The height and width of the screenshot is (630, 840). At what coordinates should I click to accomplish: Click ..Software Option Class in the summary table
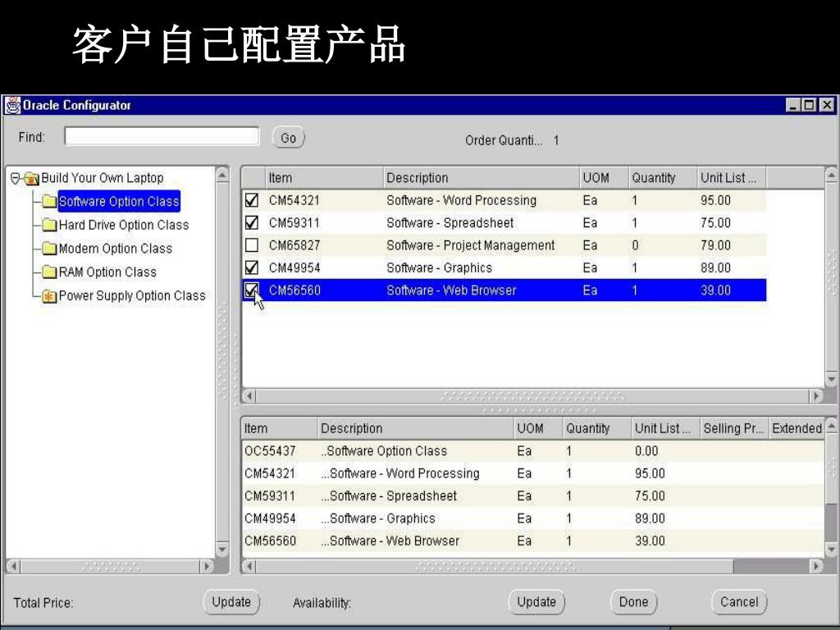[x=384, y=451]
